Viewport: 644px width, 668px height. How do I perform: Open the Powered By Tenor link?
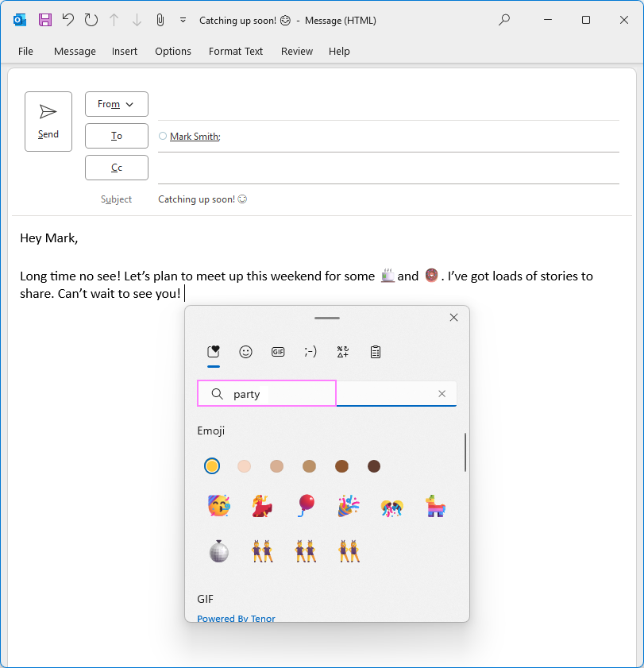pos(236,618)
